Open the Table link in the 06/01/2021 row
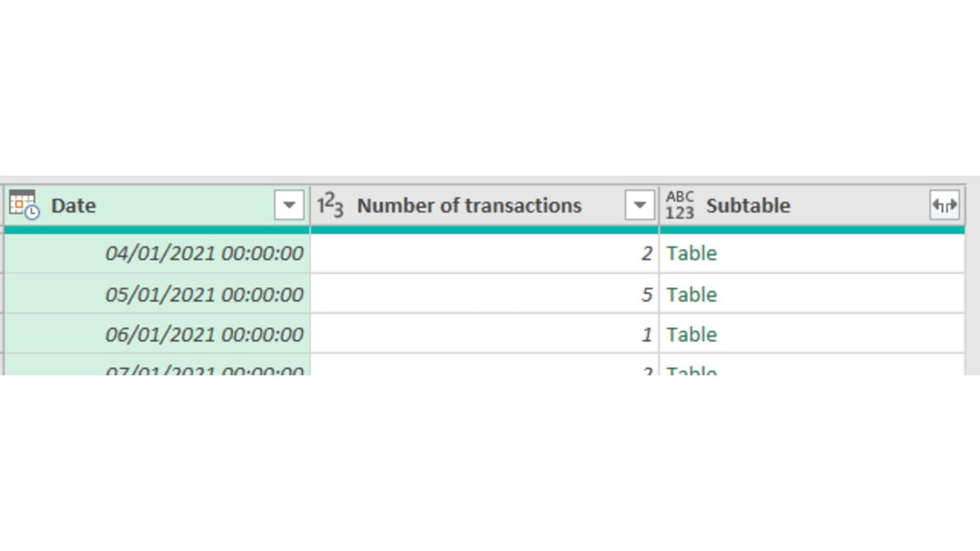Screen dimensions: 980x551 pos(692,335)
